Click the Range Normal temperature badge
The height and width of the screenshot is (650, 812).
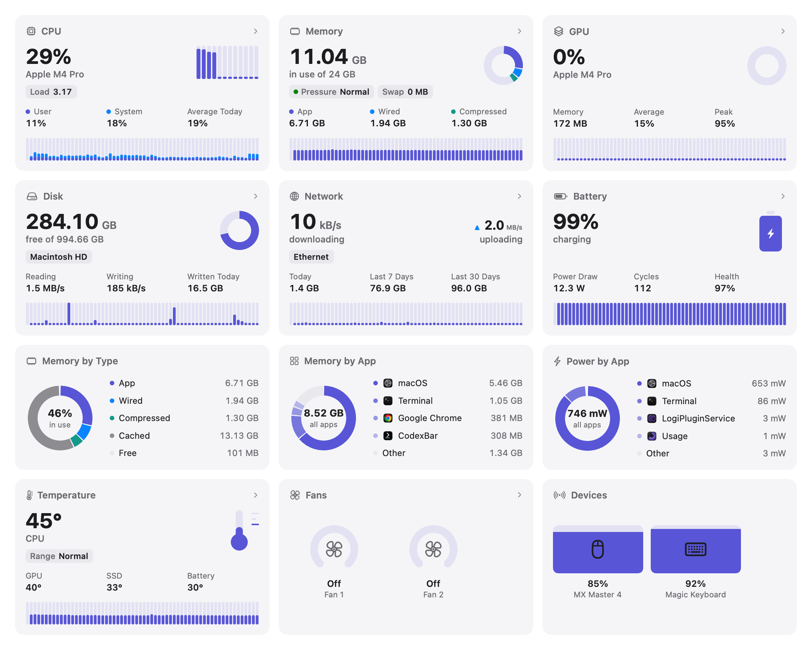pyautogui.click(x=59, y=556)
